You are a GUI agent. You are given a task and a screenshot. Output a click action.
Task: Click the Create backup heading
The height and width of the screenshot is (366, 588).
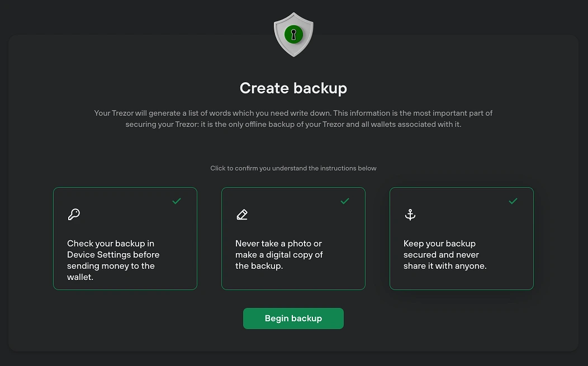click(293, 88)
